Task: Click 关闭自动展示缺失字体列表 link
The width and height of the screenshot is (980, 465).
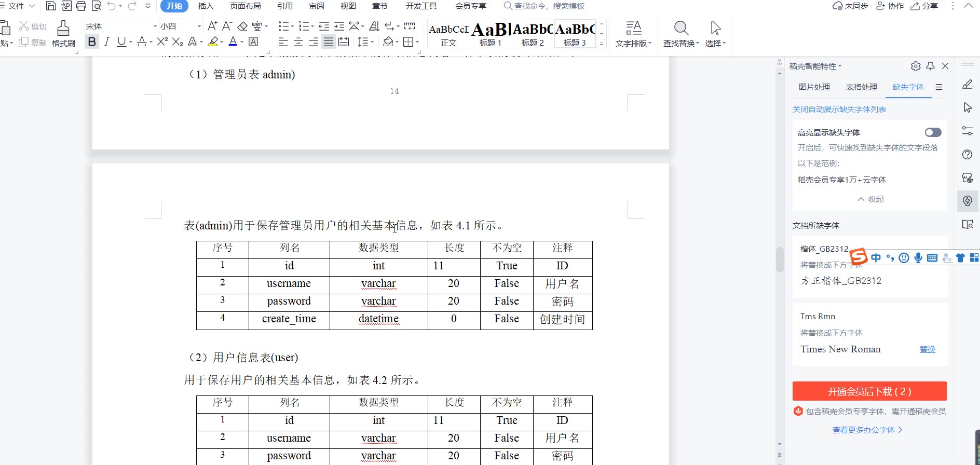Action: (x=839, y=110)
